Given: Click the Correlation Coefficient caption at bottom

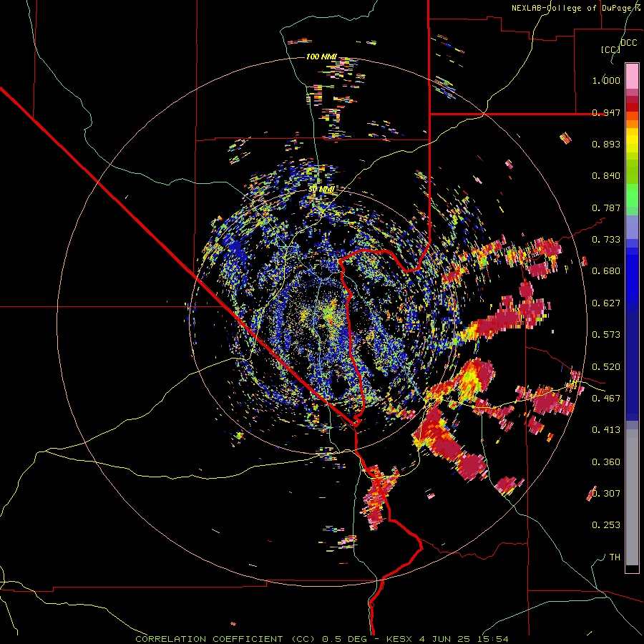Looking at the screenshot, I should pyautogui.click(x=322, y=639).
